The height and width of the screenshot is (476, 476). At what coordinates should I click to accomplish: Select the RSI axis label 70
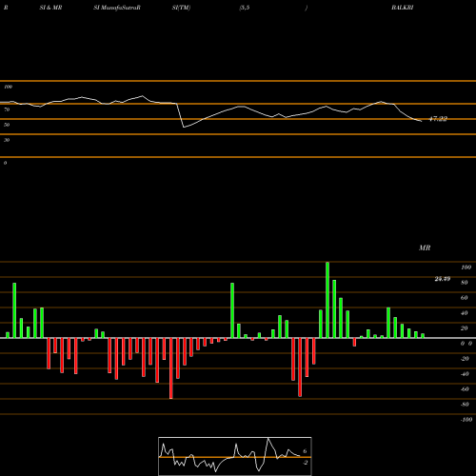(x=7, y=109)
